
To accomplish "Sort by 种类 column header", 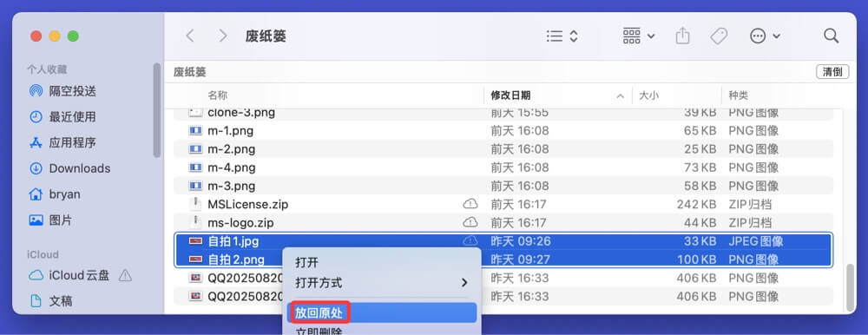I will 739,95.
